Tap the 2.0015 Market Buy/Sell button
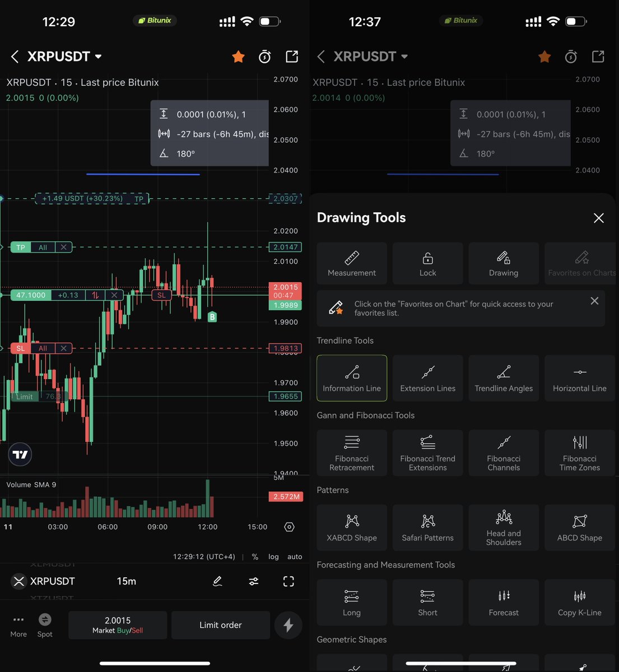This screenshot has height=672, width=619. coord(118,625)
